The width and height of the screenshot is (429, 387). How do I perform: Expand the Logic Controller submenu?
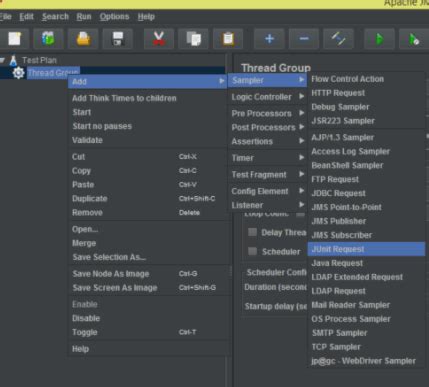coord(267,97)
